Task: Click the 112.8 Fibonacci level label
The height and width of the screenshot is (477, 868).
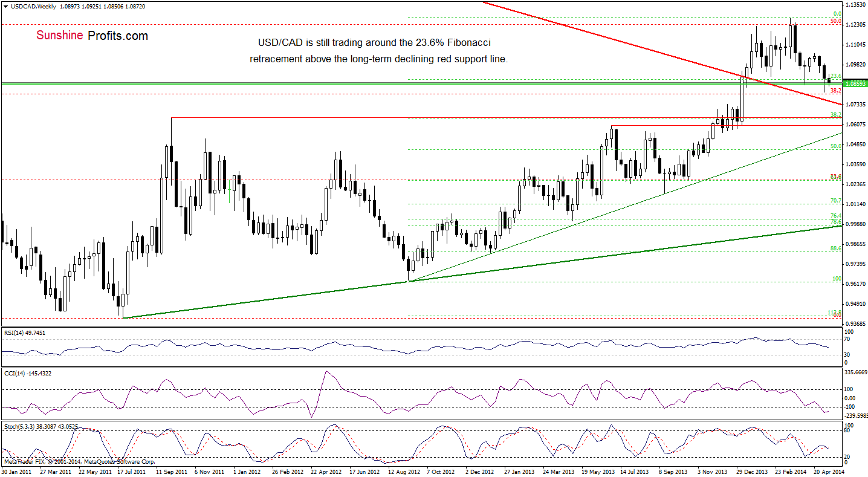Action: coord(835,312)
